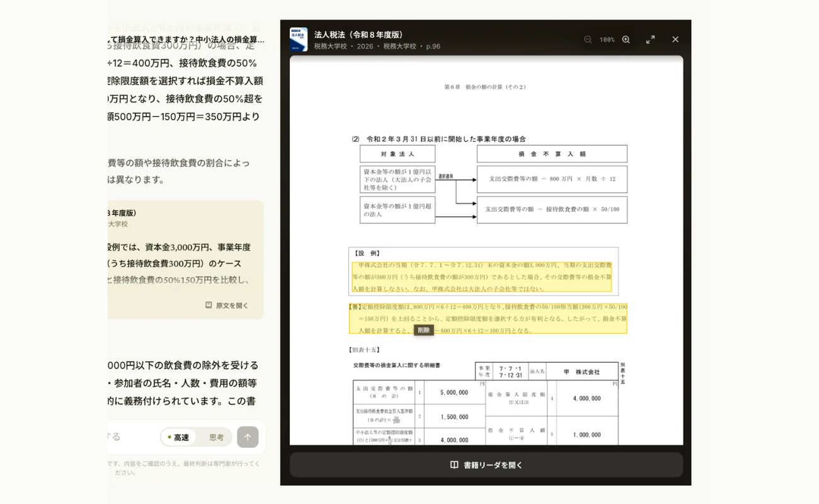Click the 5,000,000 table value

click(454, 392)
